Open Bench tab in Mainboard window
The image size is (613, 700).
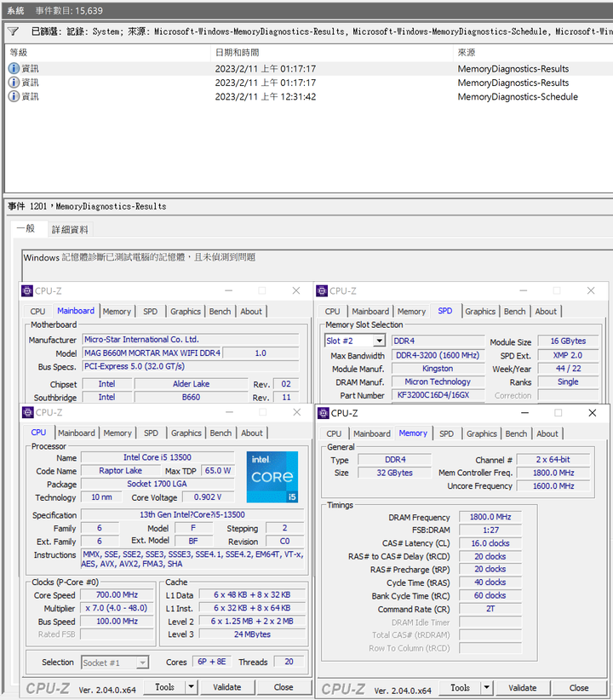click(221, 311)
